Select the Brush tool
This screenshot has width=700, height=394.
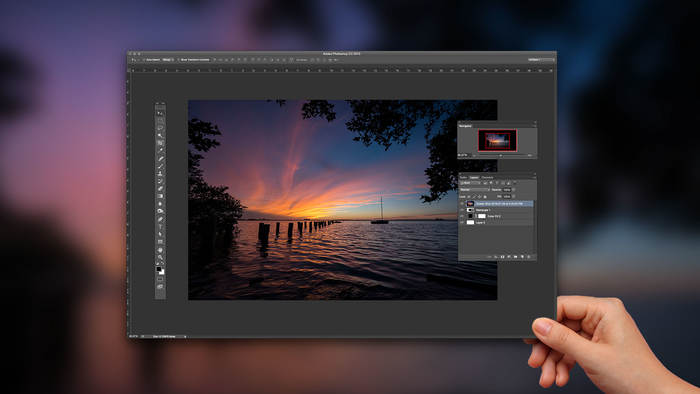[160, 166]
